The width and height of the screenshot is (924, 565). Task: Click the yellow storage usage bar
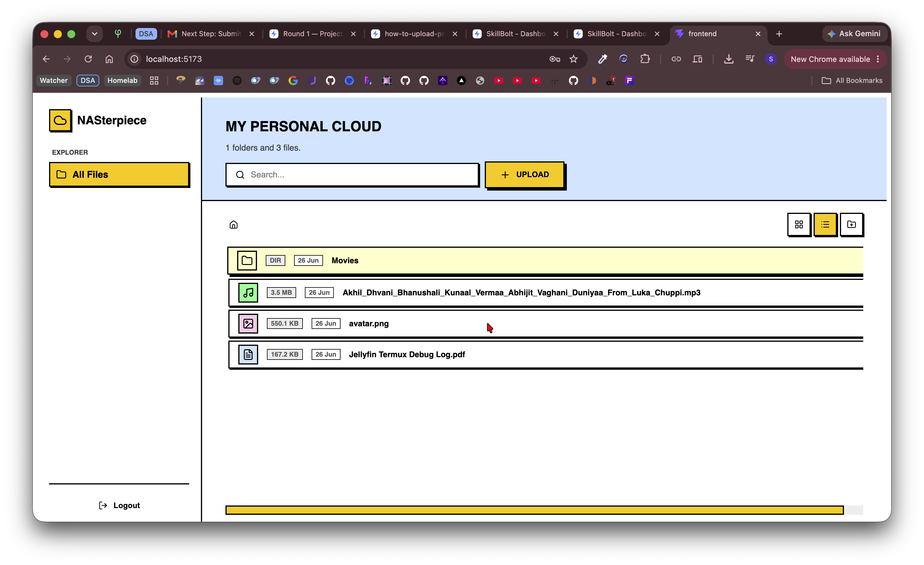click(x=534, y=510)
